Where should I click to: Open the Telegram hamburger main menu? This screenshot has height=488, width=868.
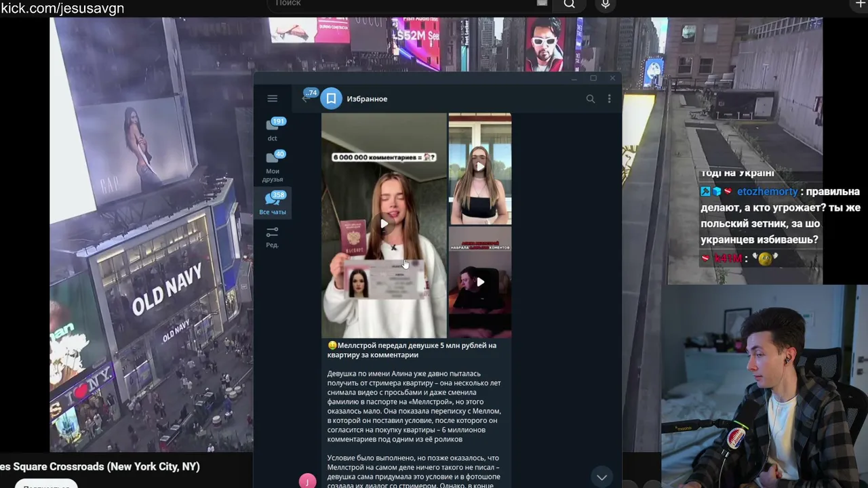(272, 99)
